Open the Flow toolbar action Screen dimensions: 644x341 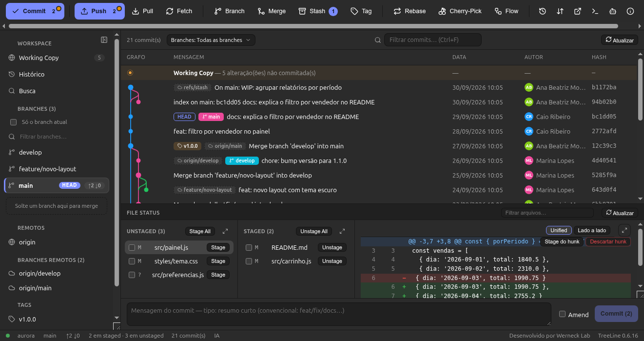[x=507, y=11]
